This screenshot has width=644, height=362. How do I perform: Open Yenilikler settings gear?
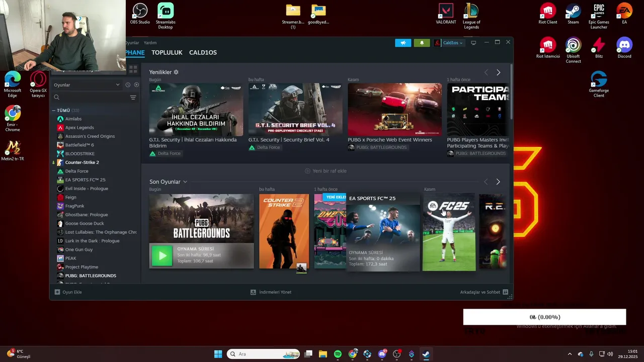pyautogui.click(x=176, y=72)
